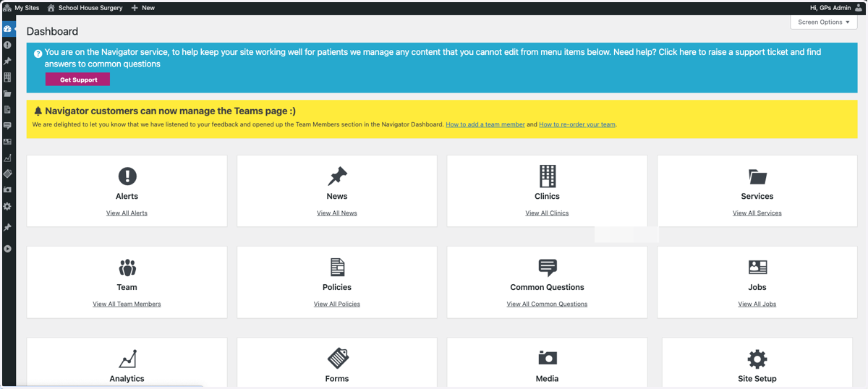
Task: Click the people icon in the Team card
Action: [127, 268]
